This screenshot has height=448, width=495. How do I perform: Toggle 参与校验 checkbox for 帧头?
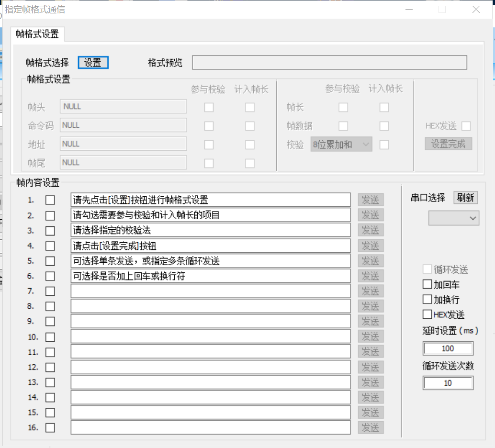(x=209, y=107)
